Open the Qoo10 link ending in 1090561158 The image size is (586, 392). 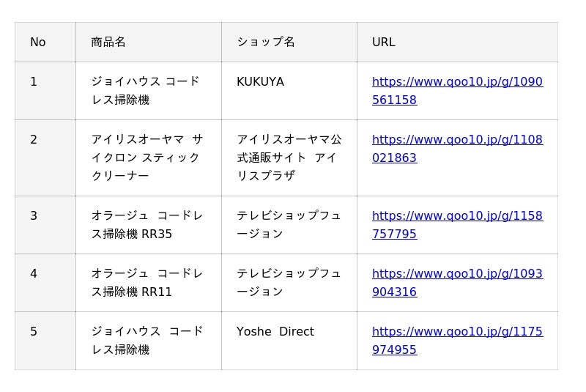tap(457, 91)
